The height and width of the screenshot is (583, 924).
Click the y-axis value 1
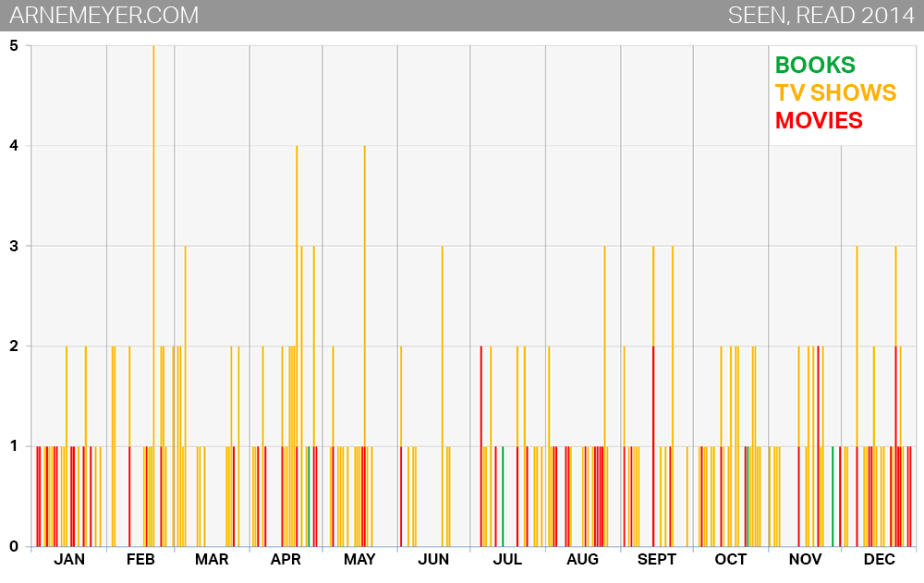click(14, 446)
